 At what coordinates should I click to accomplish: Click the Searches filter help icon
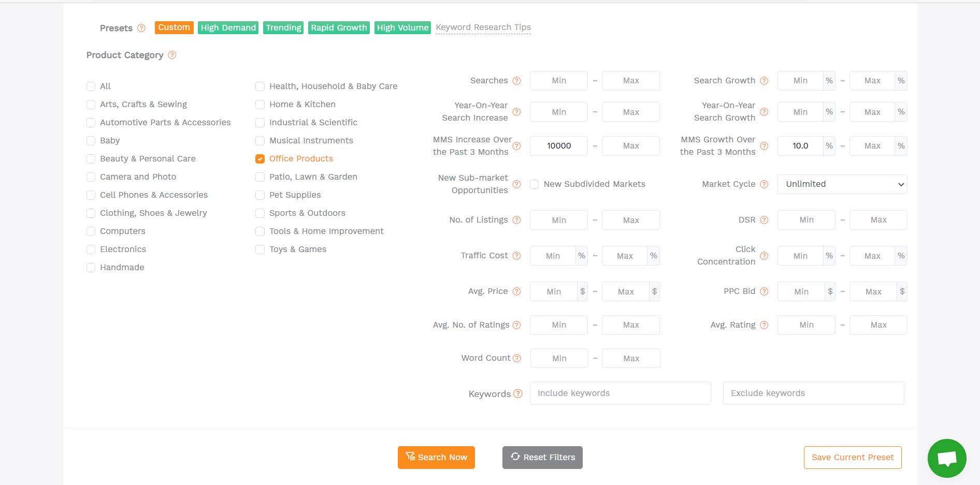tap(516, 81)
